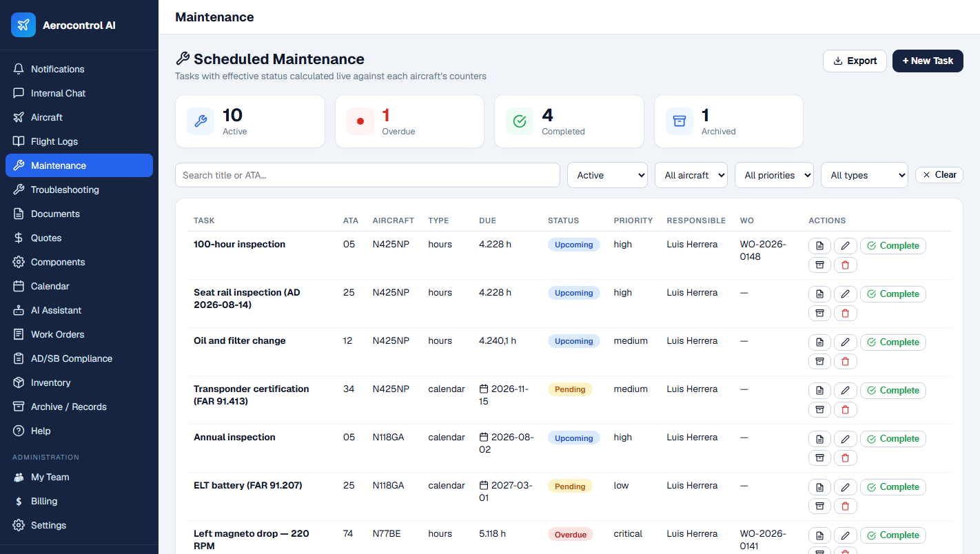Clear all filters
The height and width of the screenshot is (554, 980).
click(x=939, y=175)
